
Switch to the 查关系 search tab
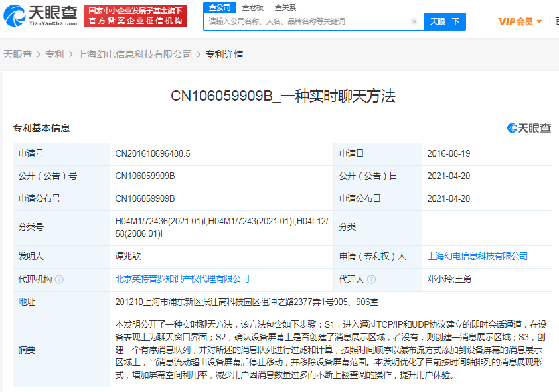click(285, 7)
